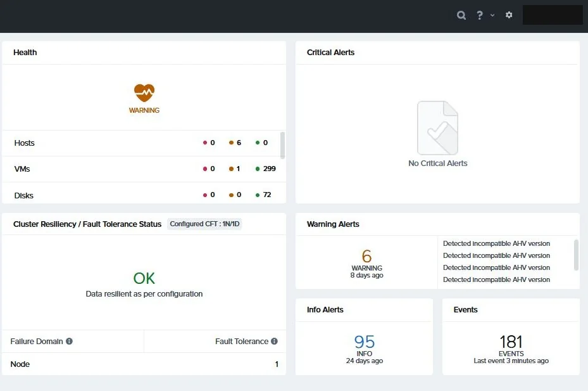Click the user account box

[x=553, y=15]
